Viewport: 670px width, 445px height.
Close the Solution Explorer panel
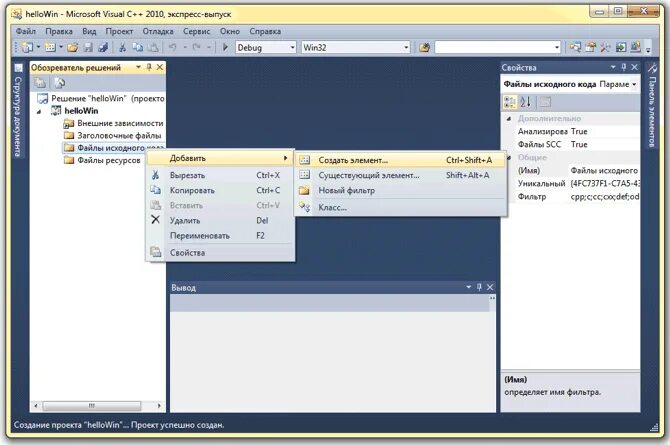point(160,67)
